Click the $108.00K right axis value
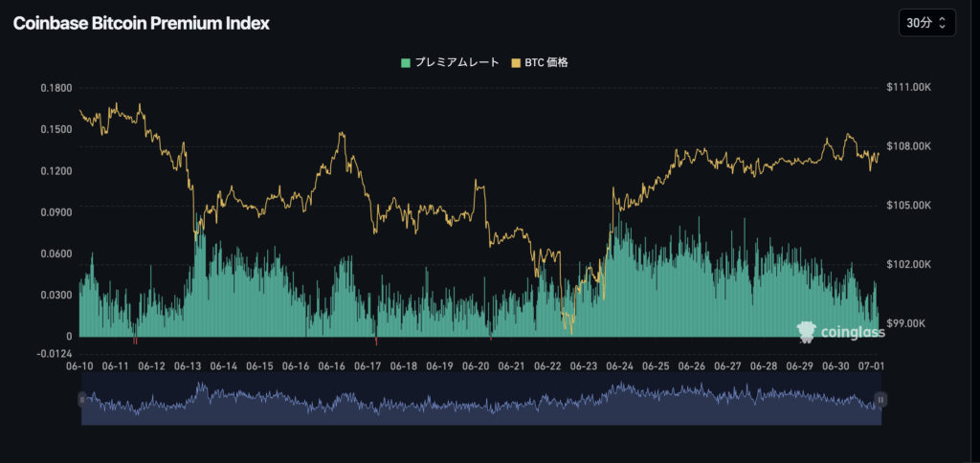This screenshot has width=980, height=463. pyautogui.click(x=909, y=146)
